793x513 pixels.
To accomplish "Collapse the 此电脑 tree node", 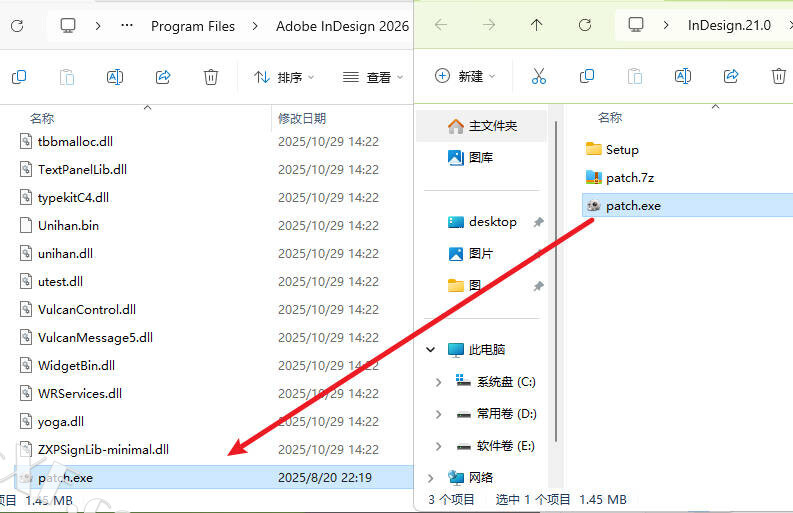I will [431, 350].
